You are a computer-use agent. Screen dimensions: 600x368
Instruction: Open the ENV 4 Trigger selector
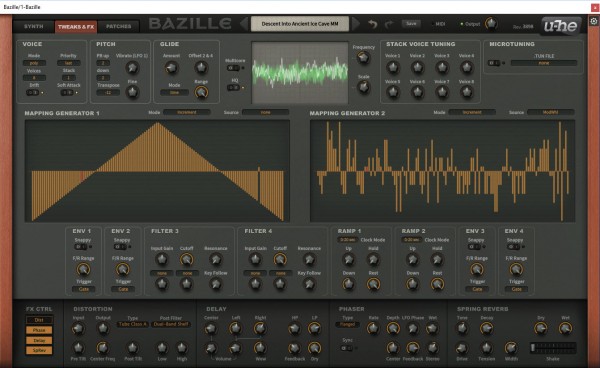click(517, 289)
